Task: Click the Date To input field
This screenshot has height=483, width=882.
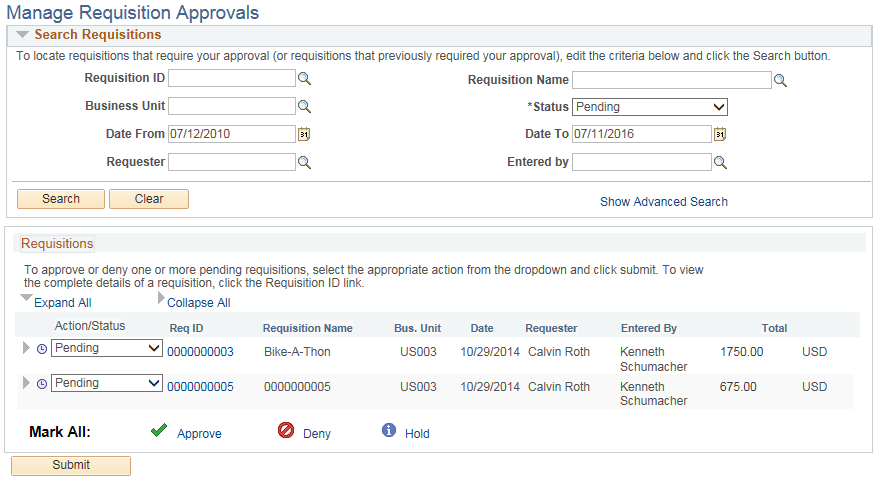Action: [642, 134]
